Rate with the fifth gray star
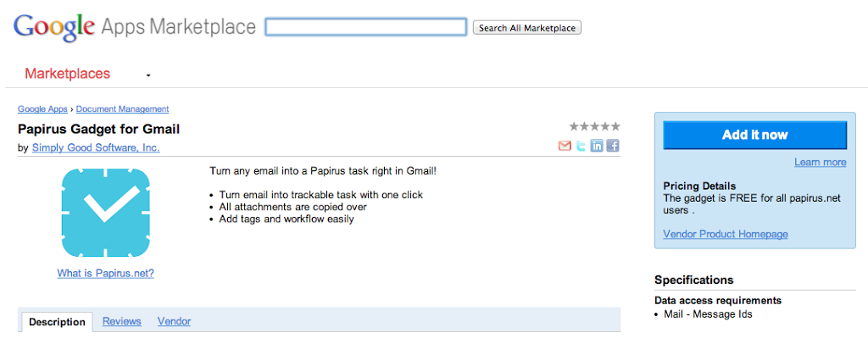 pyautogui.click(x=615, y=126)
